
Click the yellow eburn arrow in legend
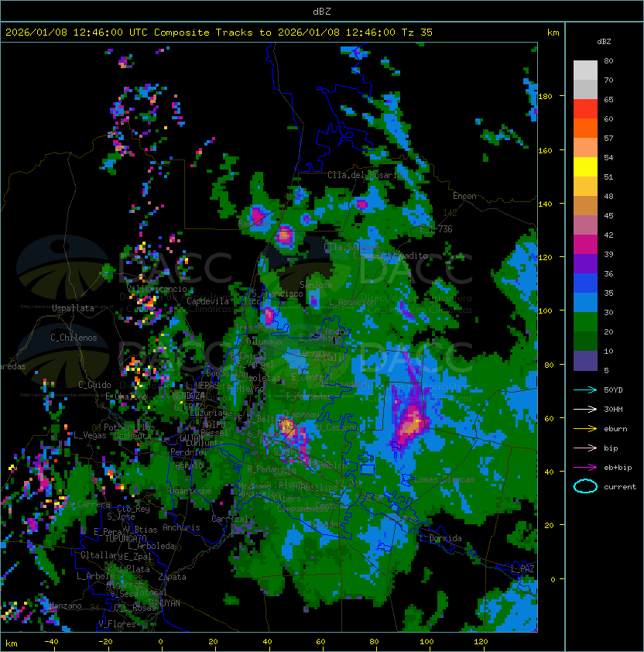click(x=585, y=429)
